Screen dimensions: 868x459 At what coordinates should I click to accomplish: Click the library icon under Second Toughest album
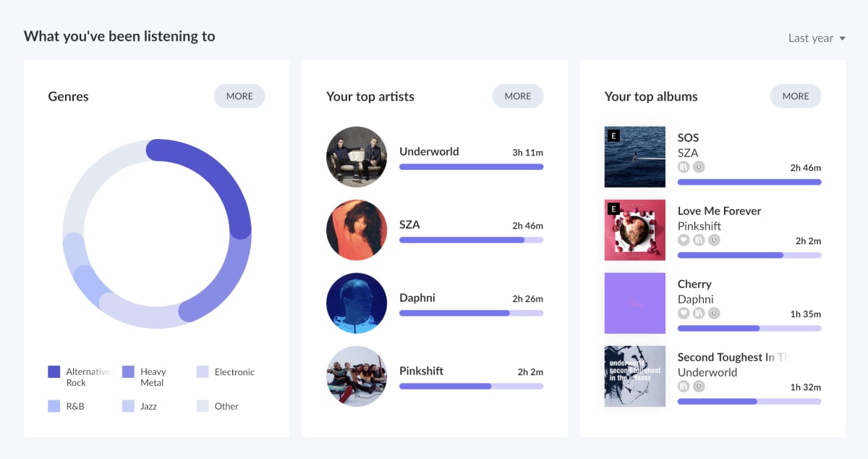684,386
